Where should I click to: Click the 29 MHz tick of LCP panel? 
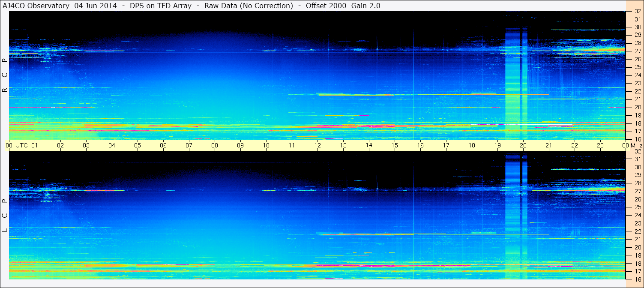(638, 175)
